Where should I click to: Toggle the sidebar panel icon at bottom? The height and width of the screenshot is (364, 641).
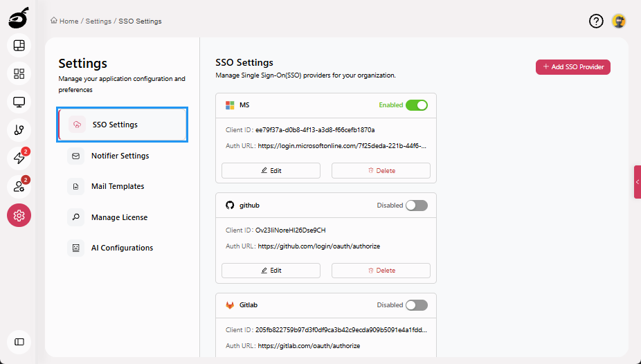(x=19, y=342)
